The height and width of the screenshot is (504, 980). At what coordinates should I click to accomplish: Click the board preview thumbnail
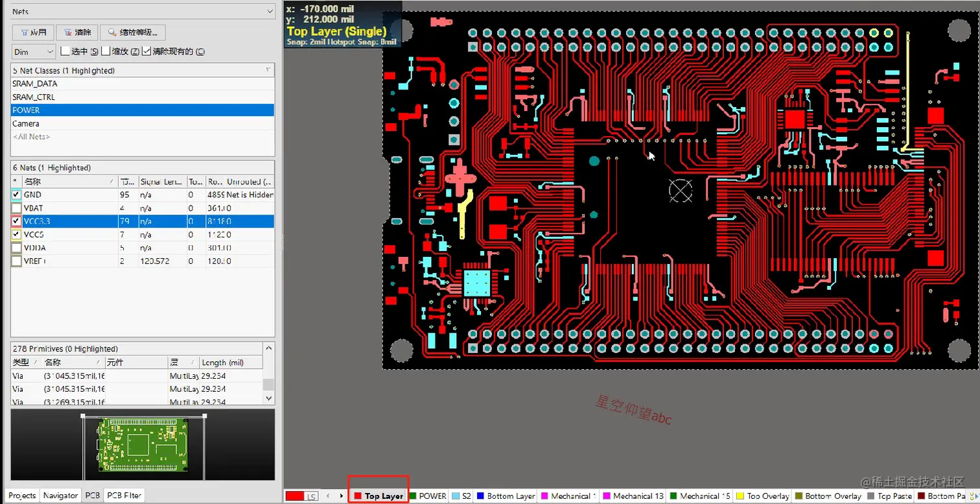pos(143,444)
